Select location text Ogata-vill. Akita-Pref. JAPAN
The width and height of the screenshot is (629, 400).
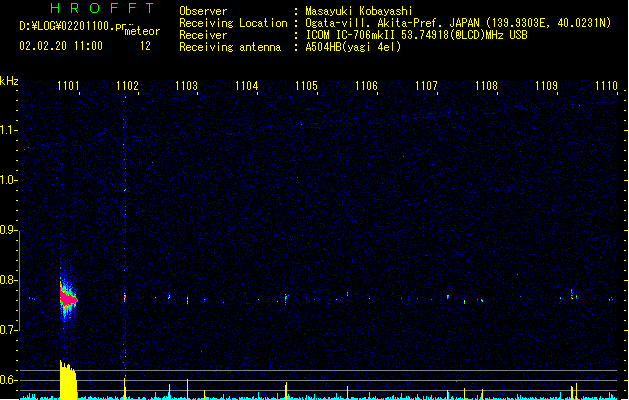coord(392,23)
